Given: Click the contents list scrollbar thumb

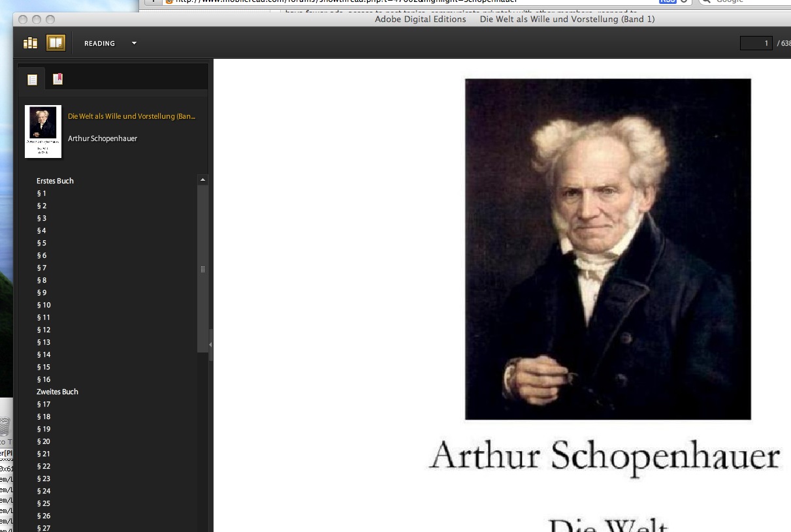Looking at the screenshot, I should click(x=202, y=269).
